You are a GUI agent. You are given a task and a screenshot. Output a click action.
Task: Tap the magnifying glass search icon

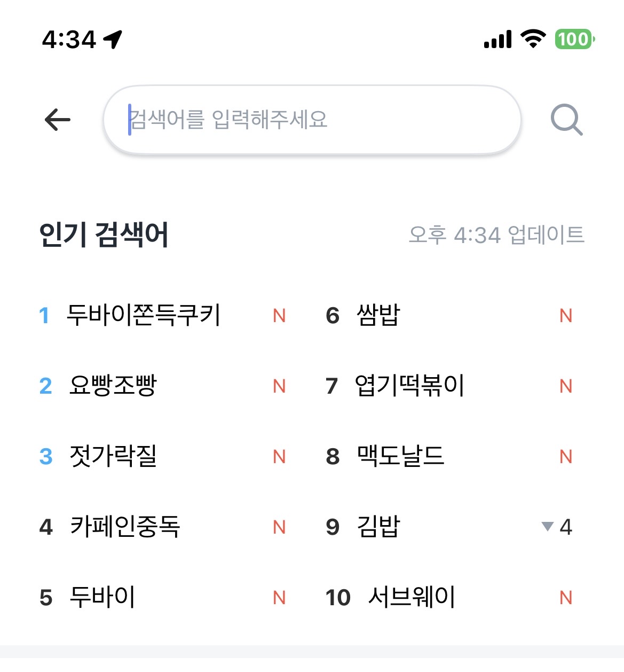point(566,120)
